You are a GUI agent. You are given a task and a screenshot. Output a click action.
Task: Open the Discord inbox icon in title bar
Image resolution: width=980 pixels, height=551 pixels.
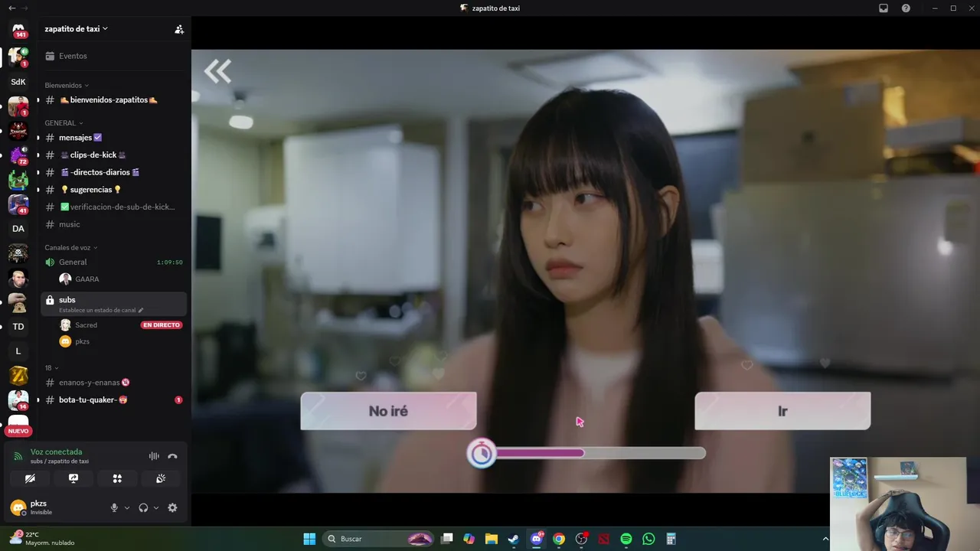tap(883, 8)
